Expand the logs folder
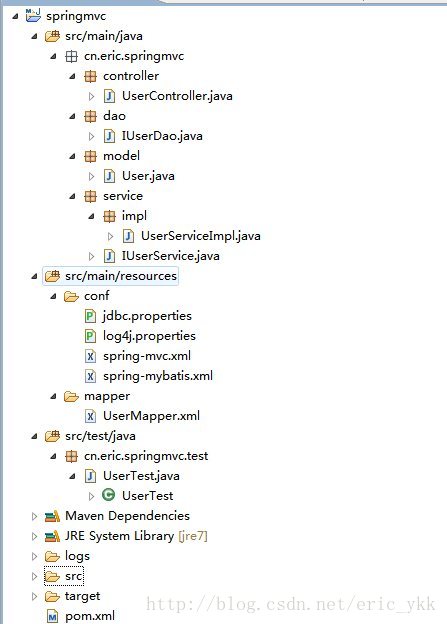447x624 pixels. (34, 556)
